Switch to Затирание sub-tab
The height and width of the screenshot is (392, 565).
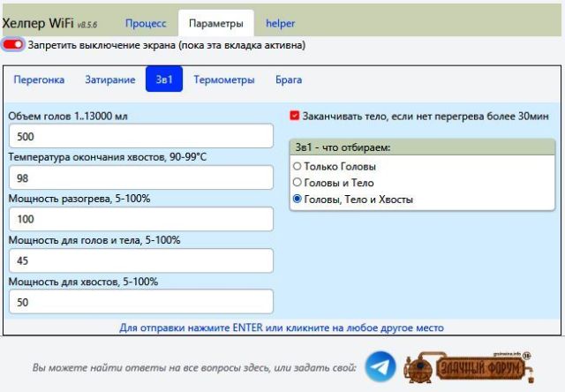109,79
